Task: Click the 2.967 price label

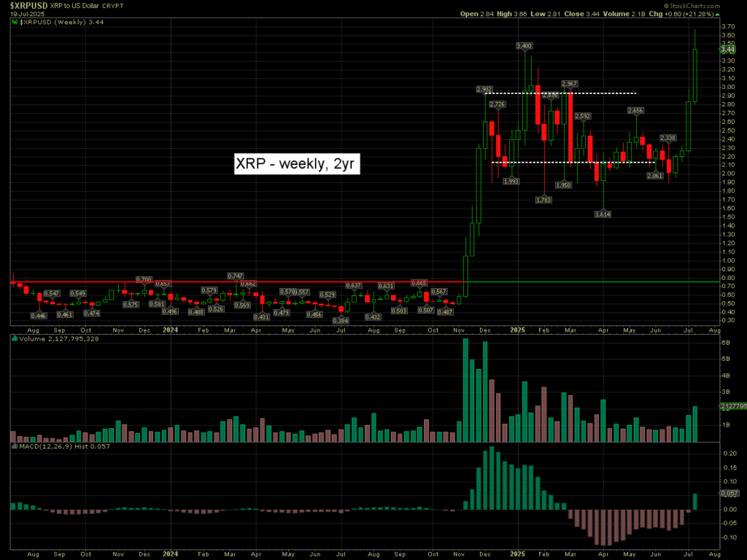Action: [569, 84]
